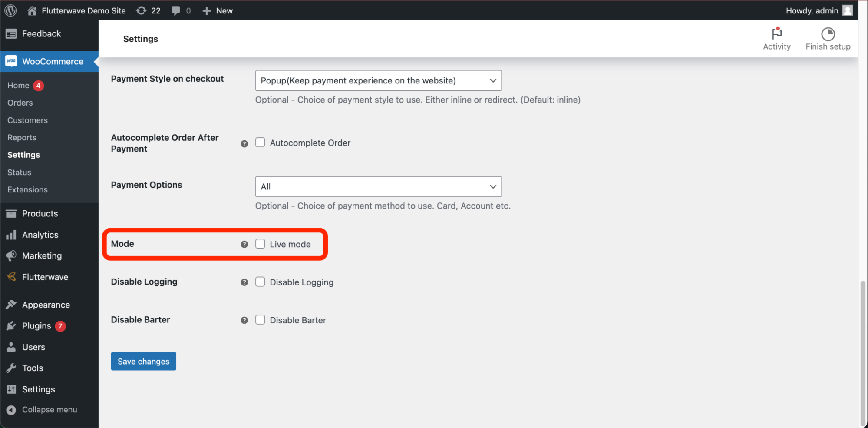The width and height of the screenshot is (868, 428).
Task: Click the page vertical scrollbar
Action: (863, 354)
